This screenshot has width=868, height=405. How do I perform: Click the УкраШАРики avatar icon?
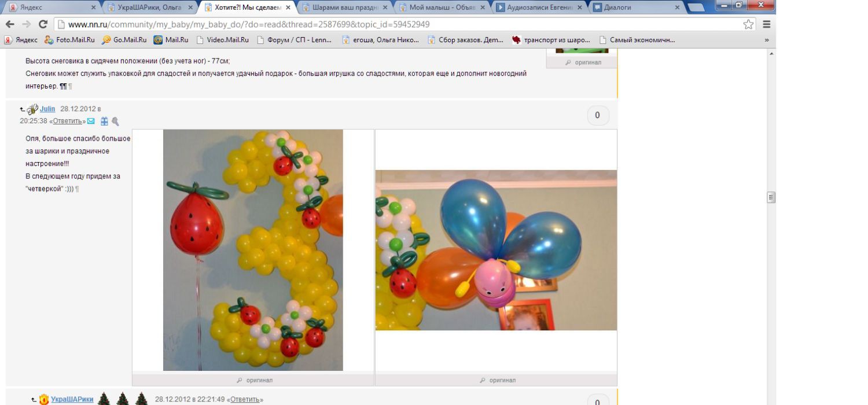point(44,399)
